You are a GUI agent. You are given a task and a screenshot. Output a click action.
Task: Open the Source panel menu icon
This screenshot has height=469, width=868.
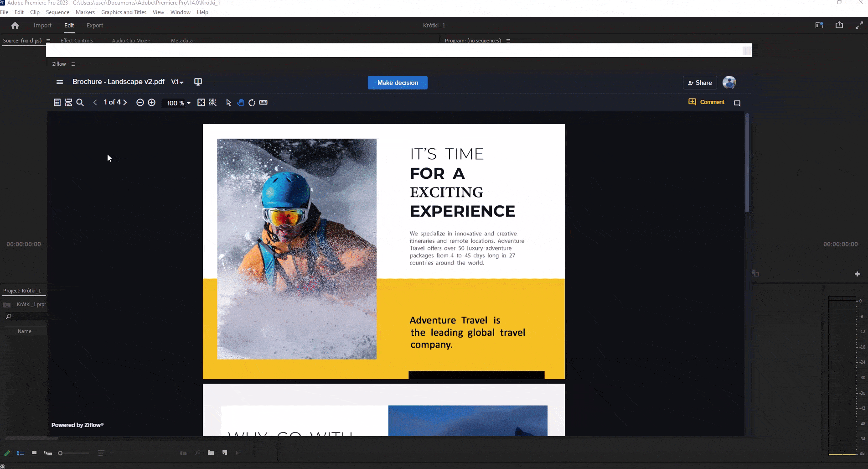coord(48,41)
